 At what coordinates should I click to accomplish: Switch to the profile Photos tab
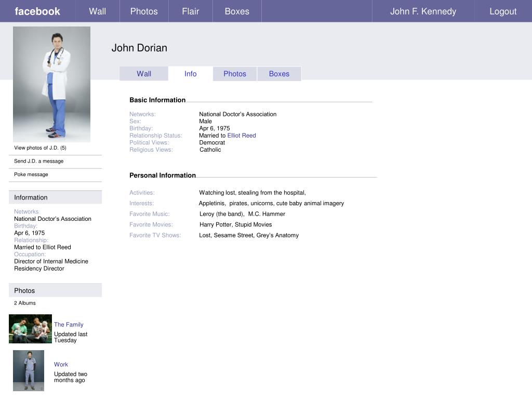pyautogui.click(x=235, y=74)
